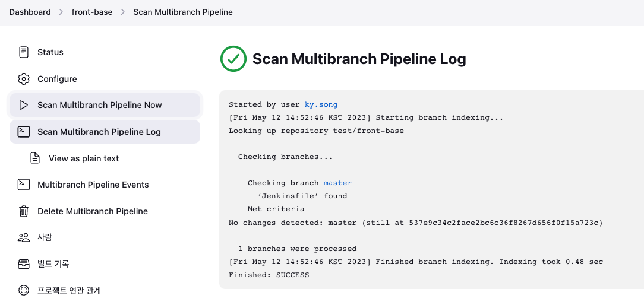Open user ky.song link
This screenshot has height=305, width=644.
pyautogui.click(x=321, y=104)
